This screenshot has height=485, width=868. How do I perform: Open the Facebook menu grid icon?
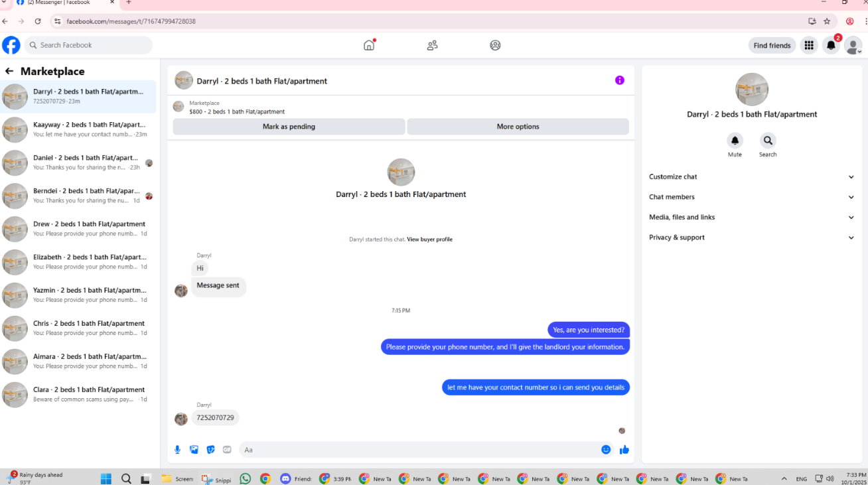click(808, 45)
